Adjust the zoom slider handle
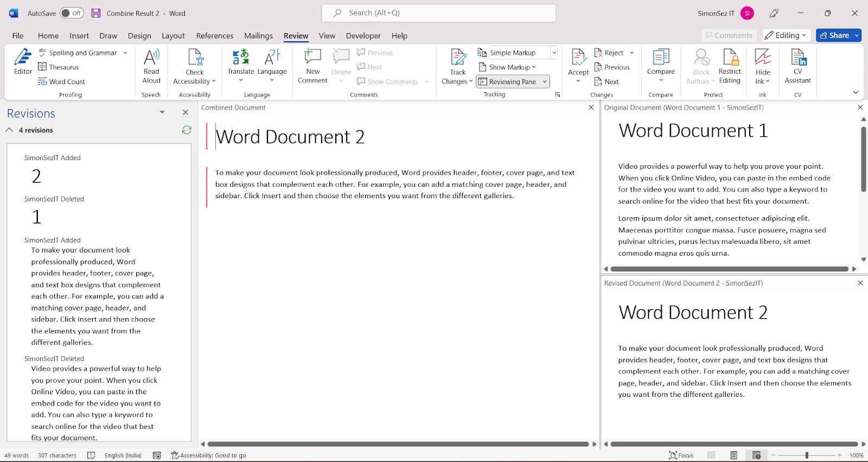Image resolution: width=868 pixels, height=462 pixels. pos(807,455)
